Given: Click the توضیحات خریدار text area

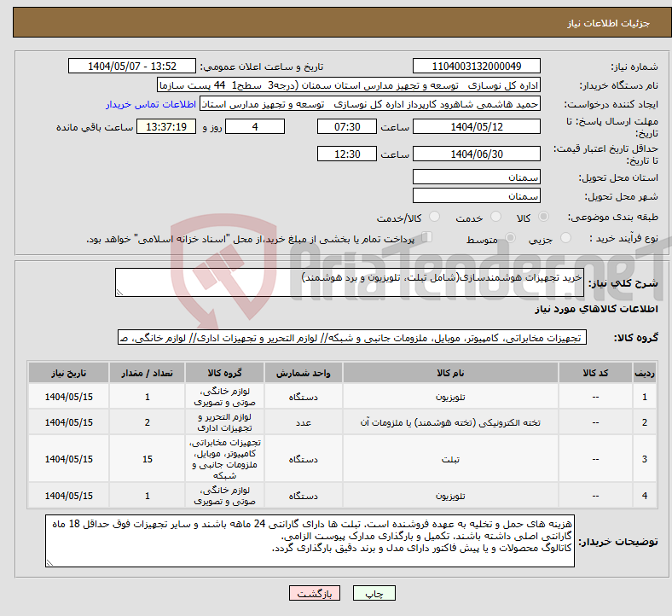Looking at the screenshot, I should (x=310, y=541).
